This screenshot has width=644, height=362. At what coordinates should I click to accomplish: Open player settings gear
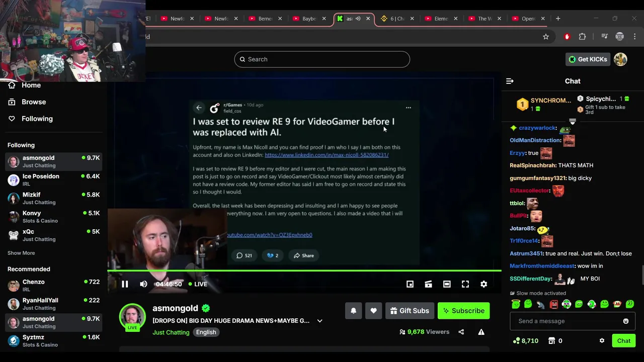tap(484, 284)
